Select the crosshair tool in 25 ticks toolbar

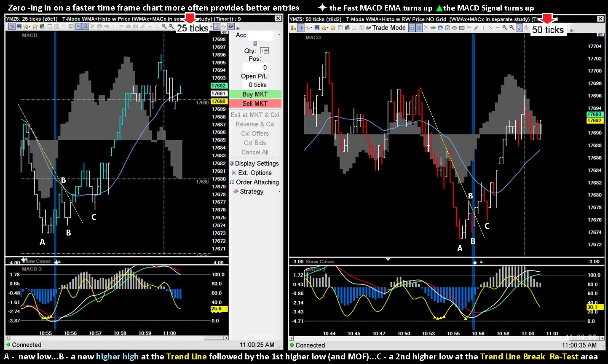coord(224,26)
